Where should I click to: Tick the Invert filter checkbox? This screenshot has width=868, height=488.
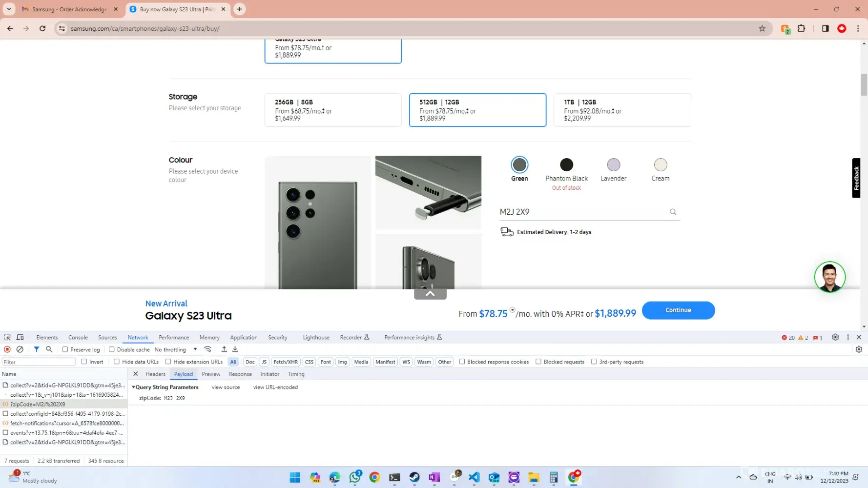click(84, 362)
